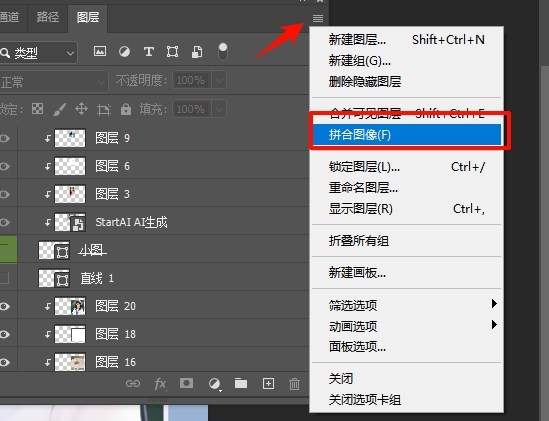Filter layers by pixel layer icon

(100, 51)
